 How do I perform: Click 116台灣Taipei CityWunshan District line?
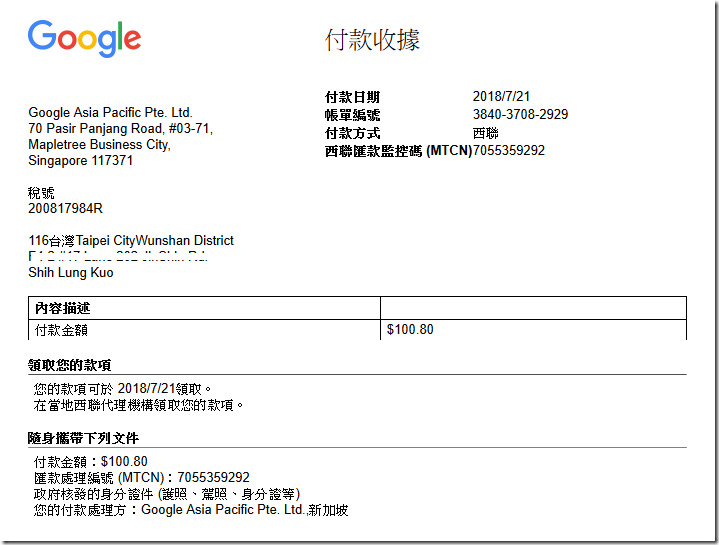point(131,241)
